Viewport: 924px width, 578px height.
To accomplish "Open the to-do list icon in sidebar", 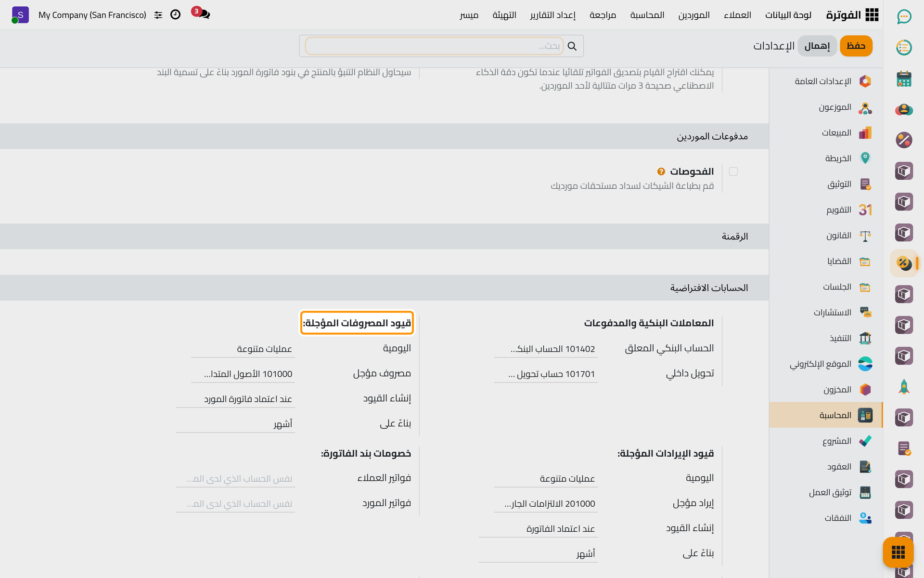I will click(x=904, y=47).
